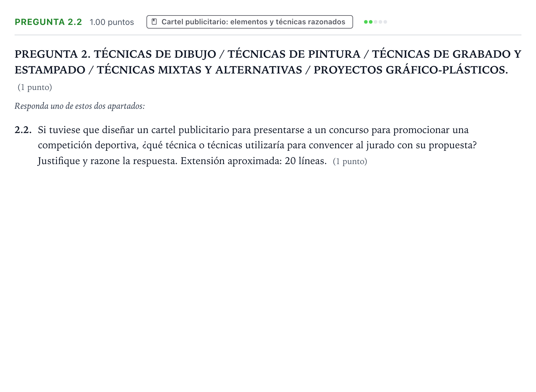Click the last grey difficulty dot
Image resolution: width=536 pixels, height=392 pixels.
pyautogui.click(x=385, y=22)
